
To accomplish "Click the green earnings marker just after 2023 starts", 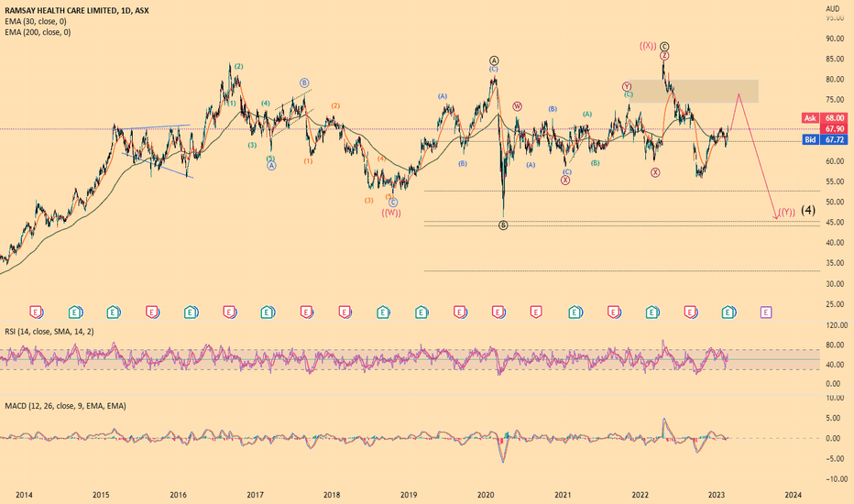I will [728, 312].
